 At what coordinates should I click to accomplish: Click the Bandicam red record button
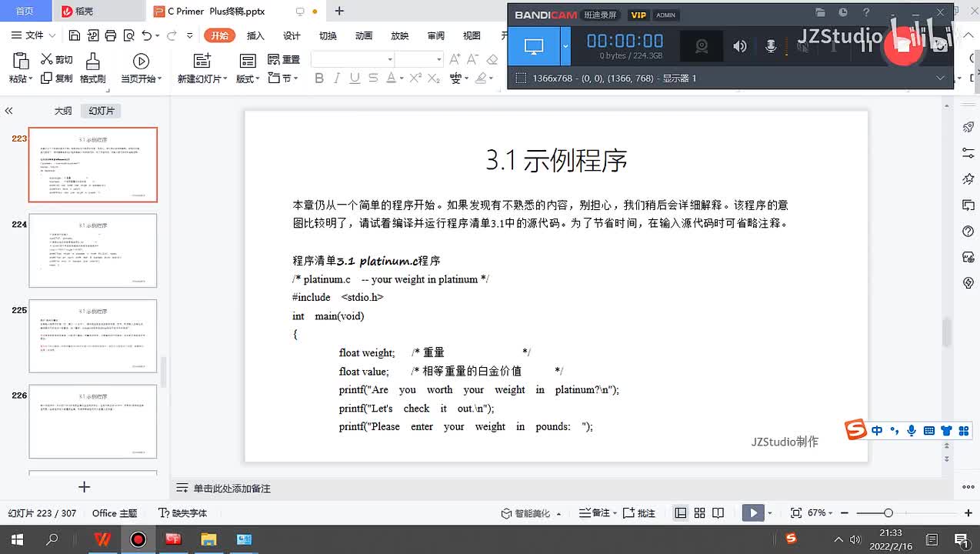pyautogui.click(x=903, y=45)
